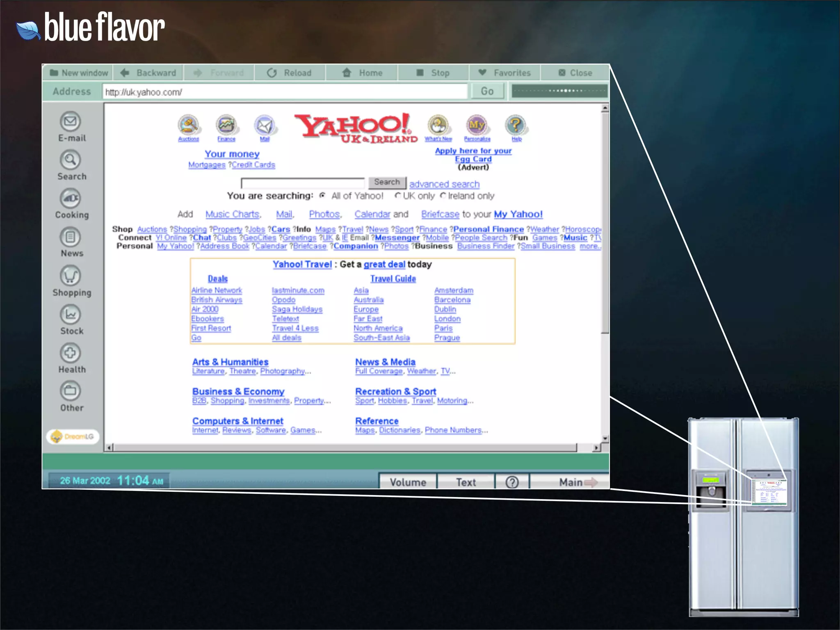Click the vertical scrollbar down arrow

[x=605, y=438]
